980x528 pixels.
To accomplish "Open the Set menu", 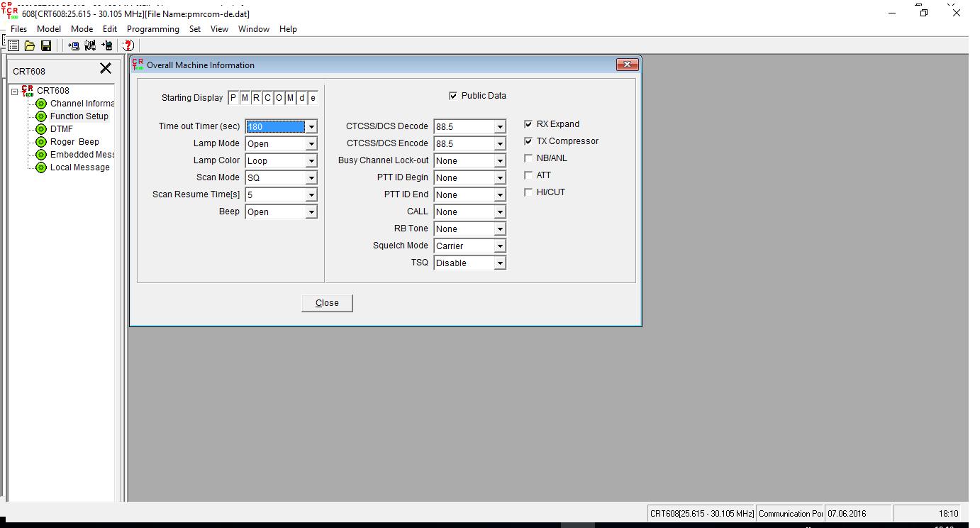I will [x=195, y=29].
